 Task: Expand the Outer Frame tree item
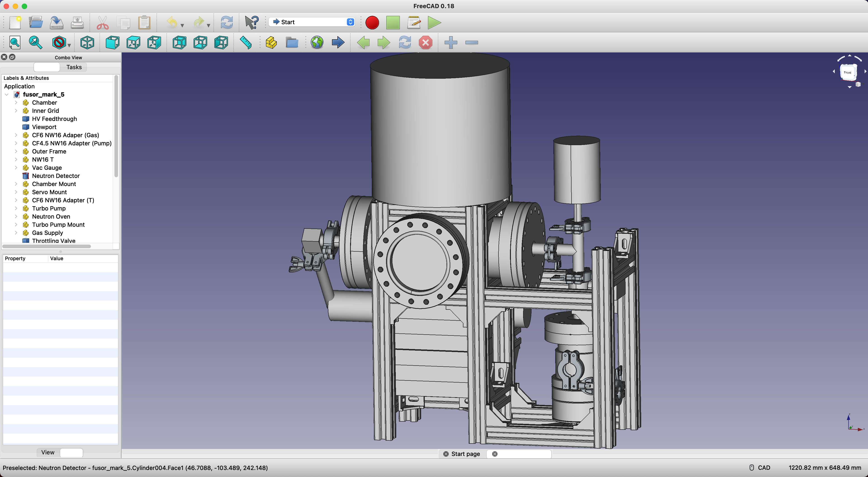[16, 151]
